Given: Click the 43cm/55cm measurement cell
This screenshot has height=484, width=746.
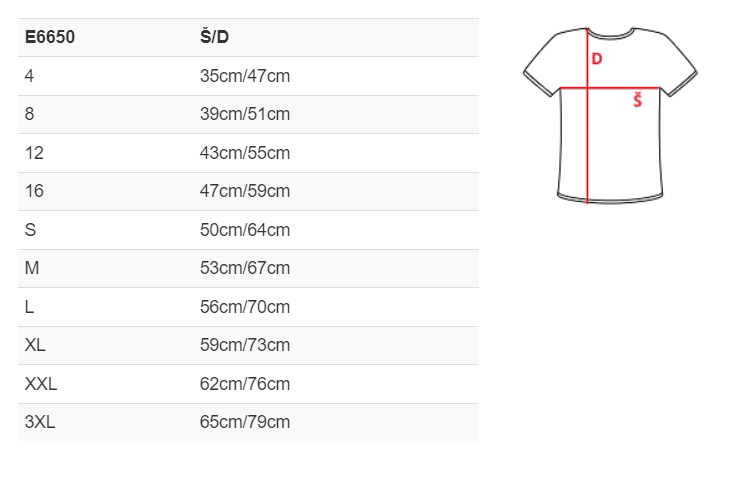Looking at the screenshot, I should point(245,153).
